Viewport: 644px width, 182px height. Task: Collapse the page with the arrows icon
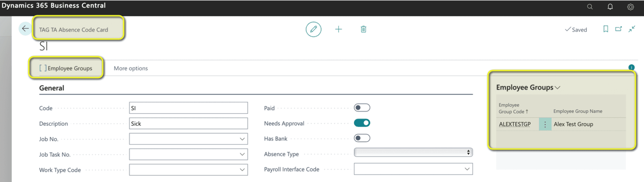pos(632,29)
